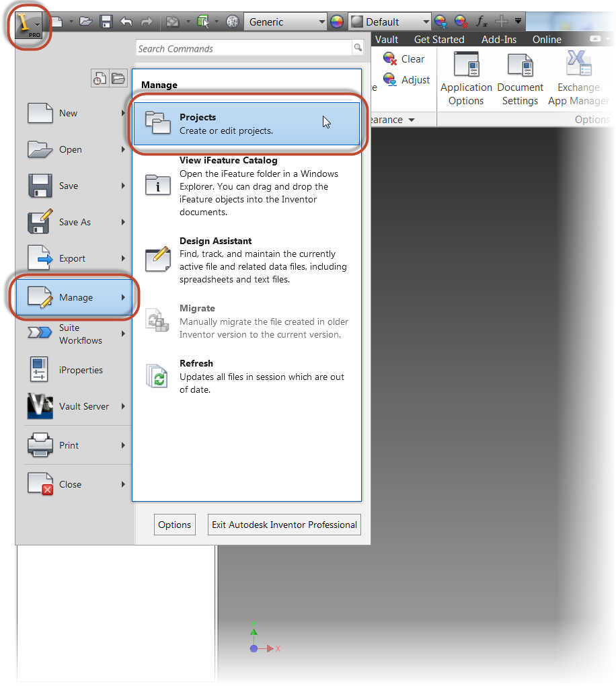Open Document Settings
This screenshot has height=686, width=616.
(520, 78)
